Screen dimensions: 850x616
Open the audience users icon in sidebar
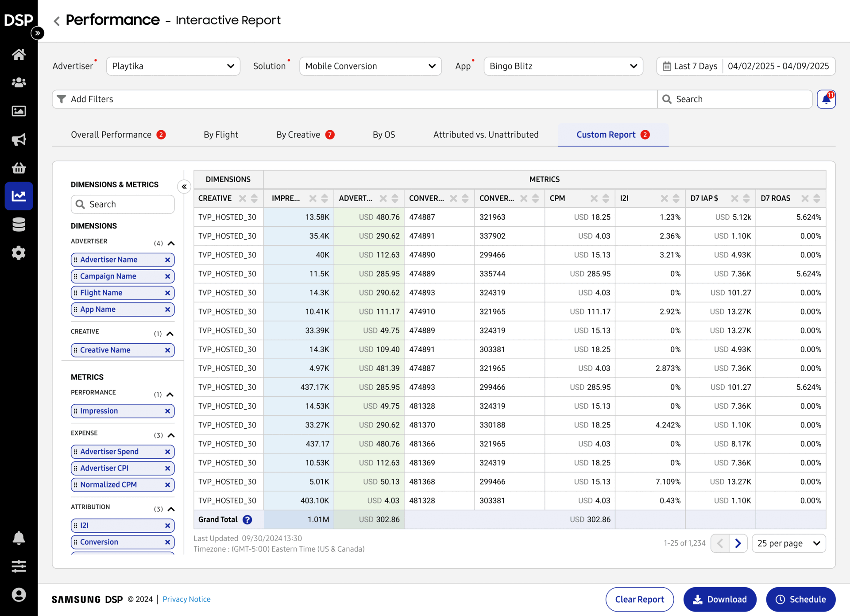(19, 83)
